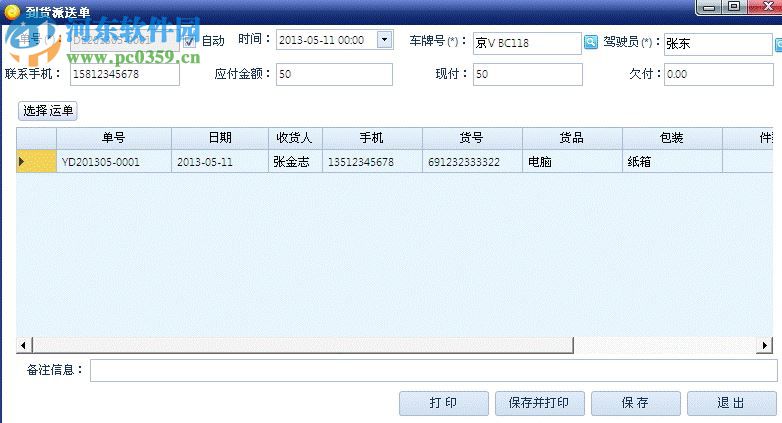
Task: Click the 备注信息 text field
Action: [x=433, y=371]
